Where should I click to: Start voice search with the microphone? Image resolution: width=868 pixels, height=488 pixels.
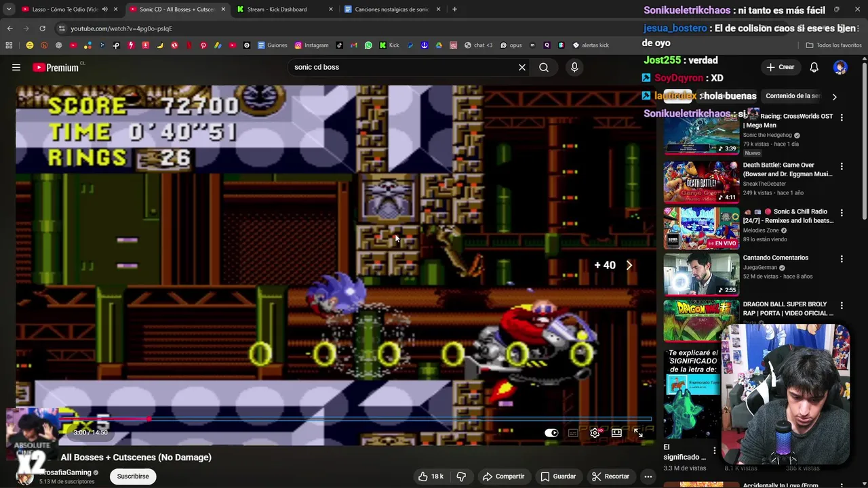coord(574,67)
